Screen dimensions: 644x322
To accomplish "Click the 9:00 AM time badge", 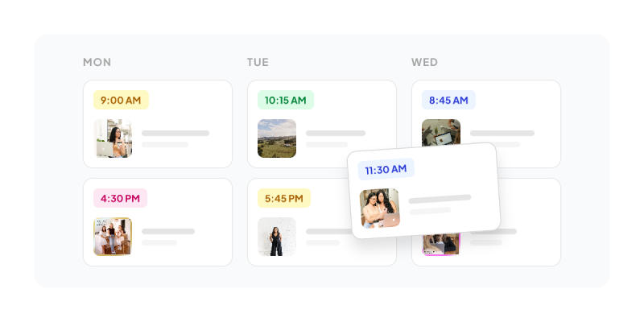I will (x=121, y=100).
